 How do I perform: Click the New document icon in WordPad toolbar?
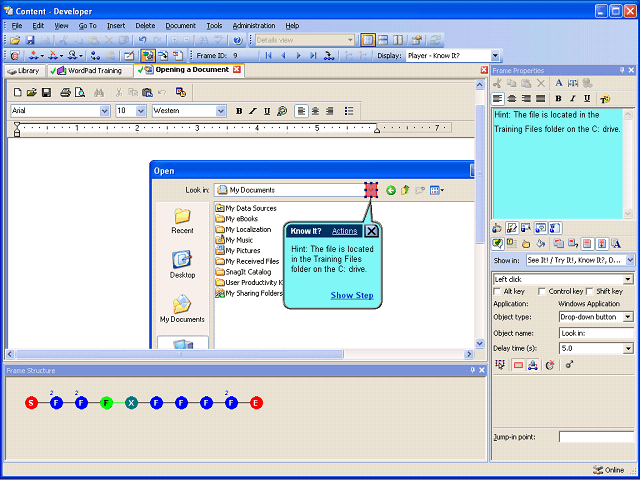(17, 92)
